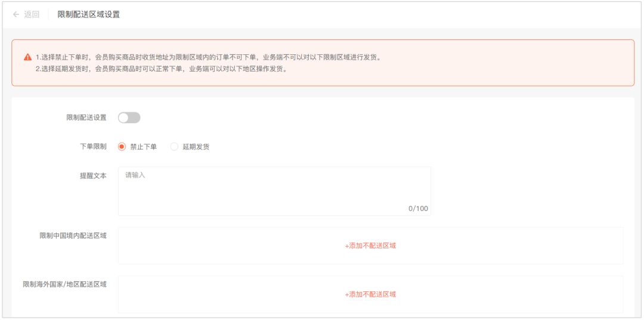Click the orange warning triangle icon
The width and height of the screenshot is (644, 320).
coord(27,57)
